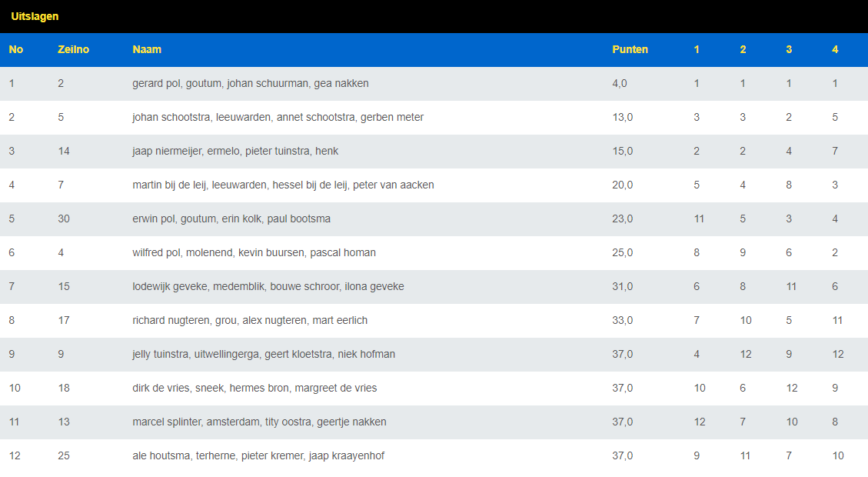Select race 1 column header
Image resolution: width=868 pixels, height=477 pixels.
[697, 49]
